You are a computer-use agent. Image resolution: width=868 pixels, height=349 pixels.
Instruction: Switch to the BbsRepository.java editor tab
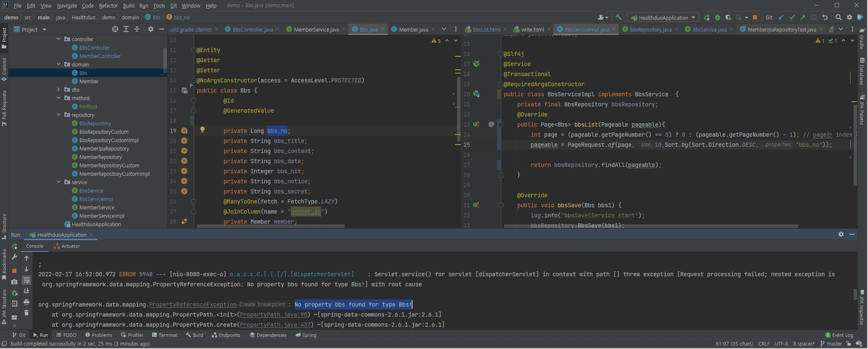tap(650, 29)
